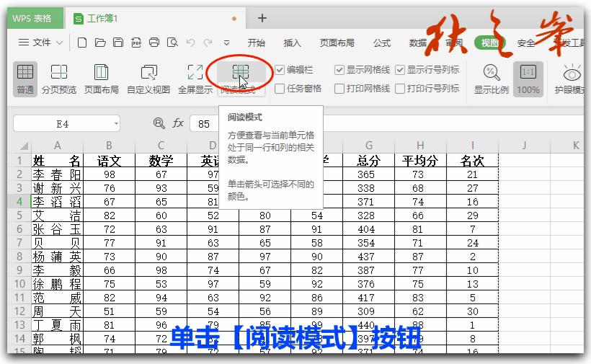
Task: Open Print Preview icon
Action: [172, 43]
